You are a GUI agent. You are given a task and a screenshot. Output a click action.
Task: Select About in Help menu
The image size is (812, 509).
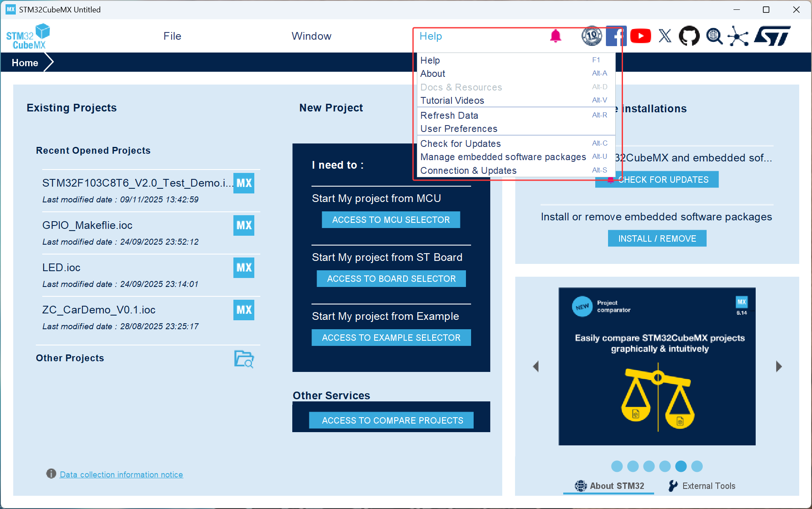516,73
